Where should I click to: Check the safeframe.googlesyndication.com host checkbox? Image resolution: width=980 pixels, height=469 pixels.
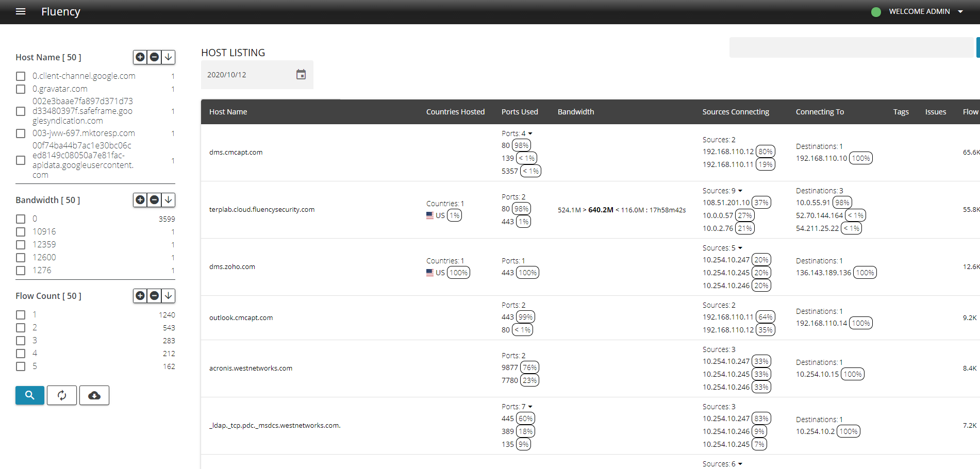tap(21, 111)
